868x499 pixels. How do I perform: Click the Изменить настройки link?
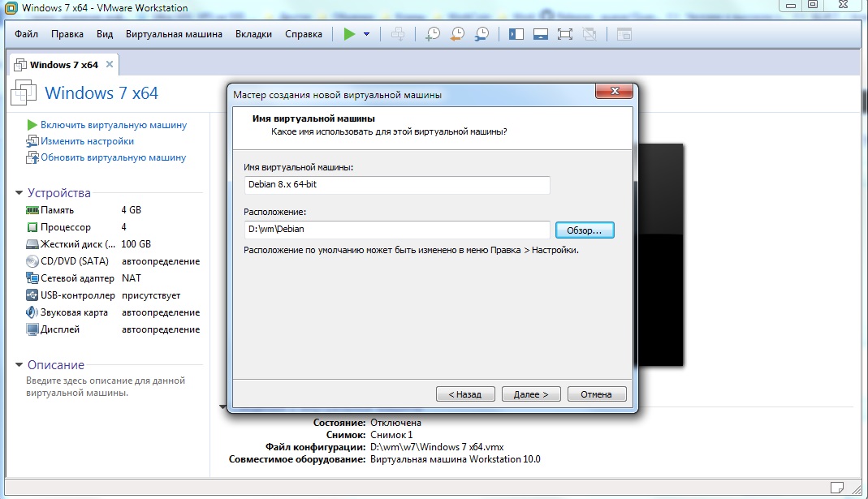pyautogui.click(x=87, y=141)
